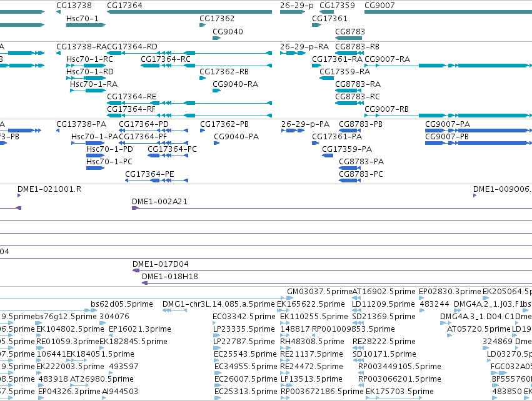Select EST EC03342.5prime
Screen dimensions: 532x401
(x=215, y=323)
